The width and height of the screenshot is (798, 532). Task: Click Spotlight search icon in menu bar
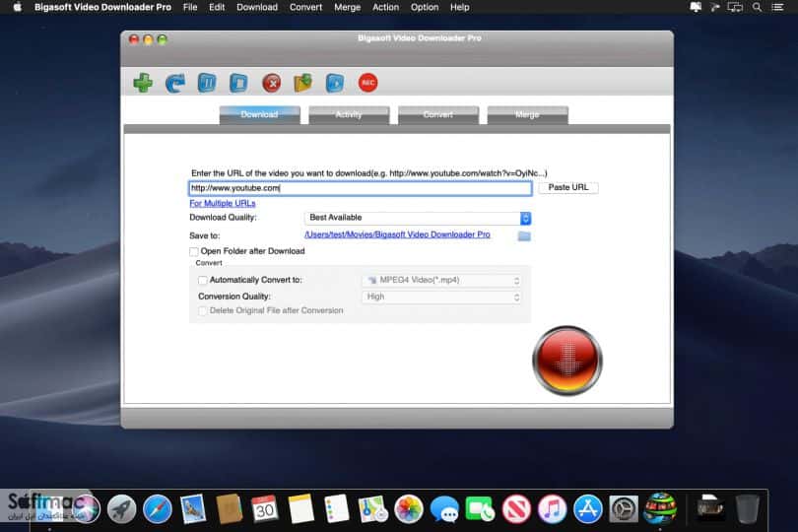coord(758,7)
